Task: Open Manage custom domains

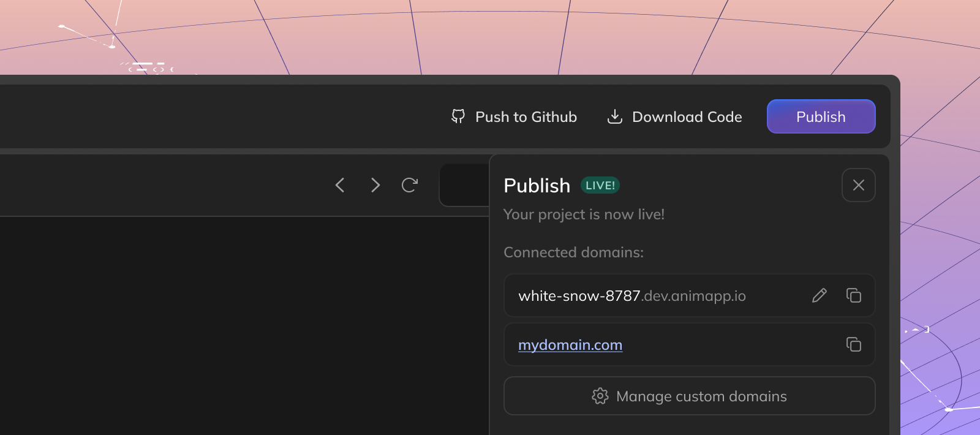Action: coord(690,396)
